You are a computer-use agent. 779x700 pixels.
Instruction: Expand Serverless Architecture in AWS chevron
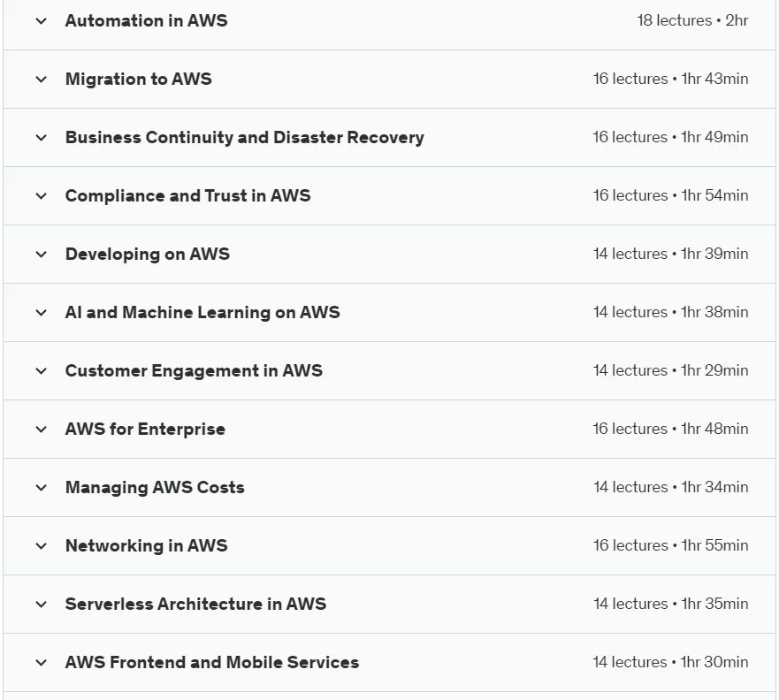pos(42,605)
